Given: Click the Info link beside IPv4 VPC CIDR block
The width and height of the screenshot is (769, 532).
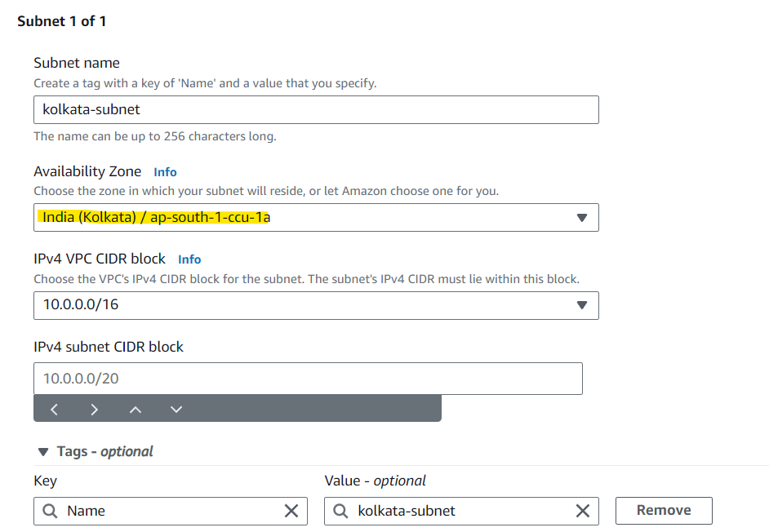Looking at the screenshot, I should click(189, 259).
